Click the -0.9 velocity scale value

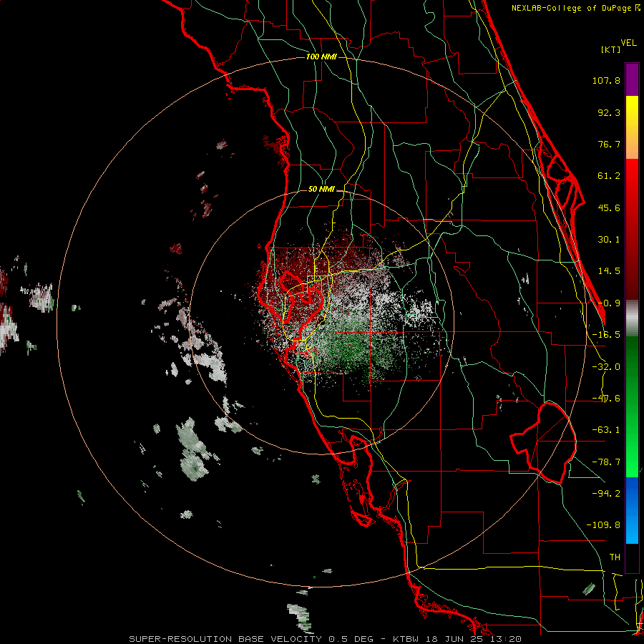pos(609,303)
